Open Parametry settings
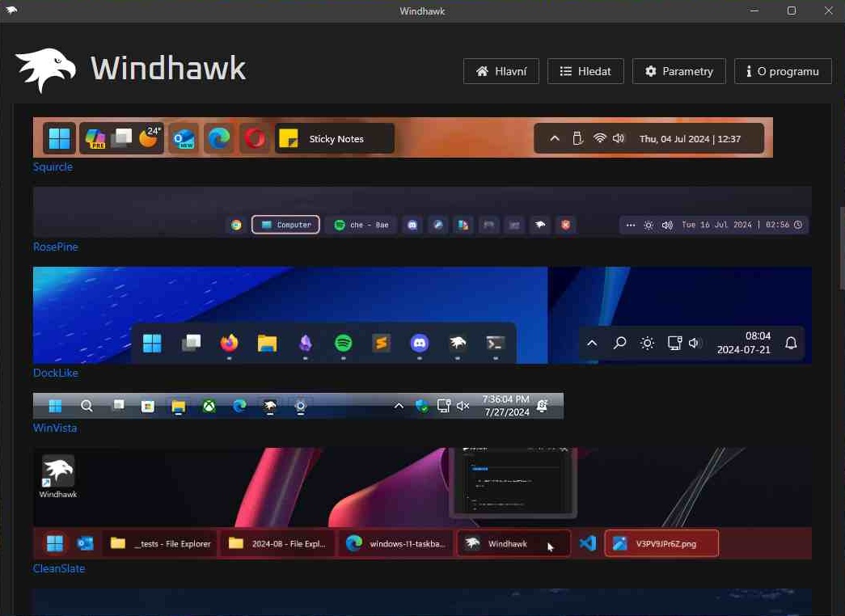The width and height of the screenshot is (845, 616). click(x=678, y=71)
